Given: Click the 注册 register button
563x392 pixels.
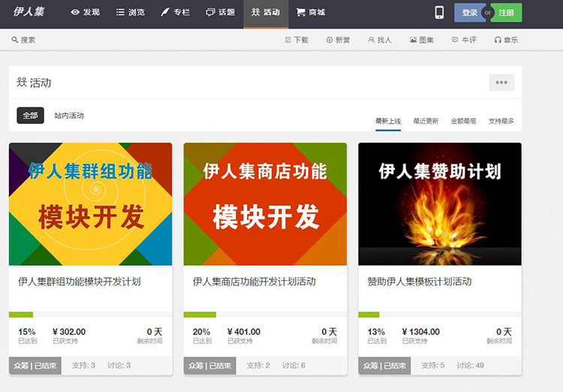Looking at the screenshot, I should coord(507,13).
